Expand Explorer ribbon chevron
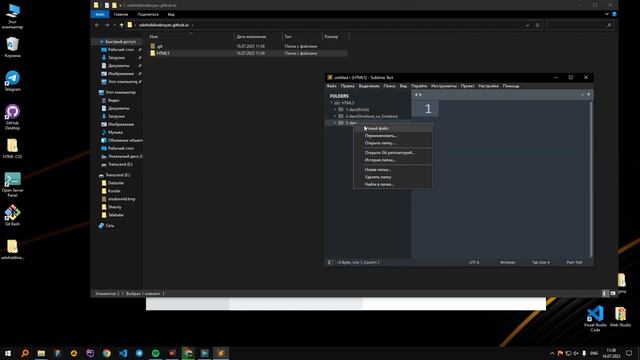The width and height of the screenshot is (640, 360). pos(607,14)
